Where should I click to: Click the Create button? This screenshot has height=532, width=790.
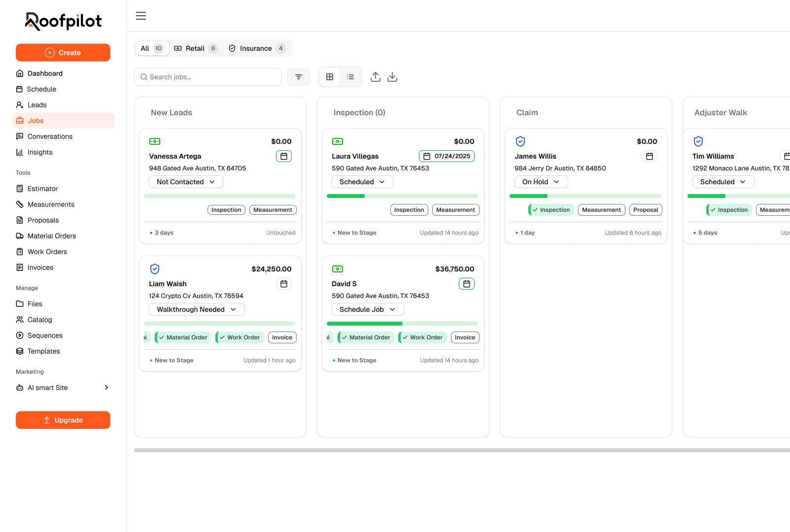click(x=63, y=53)
